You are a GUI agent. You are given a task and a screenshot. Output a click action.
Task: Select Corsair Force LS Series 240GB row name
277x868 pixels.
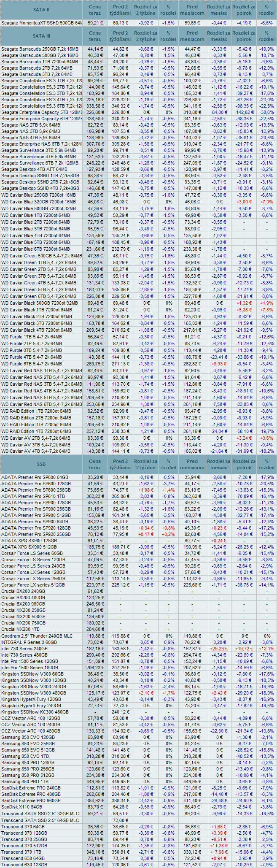click(x=33, y=566)
